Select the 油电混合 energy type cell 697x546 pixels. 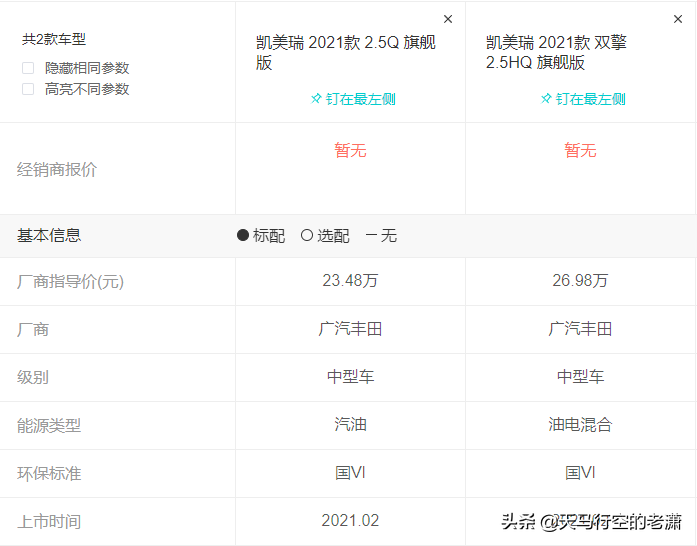tap(580, 425)
